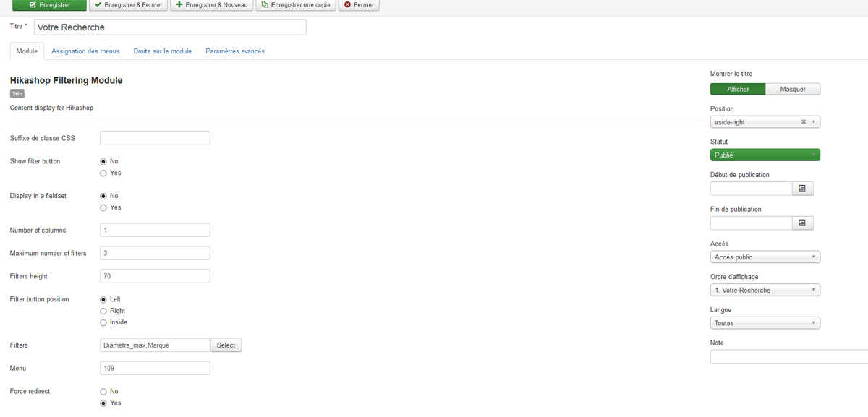Screen dimensions: 868x417
Task: Switch to the Module tab
Action: 27,51
